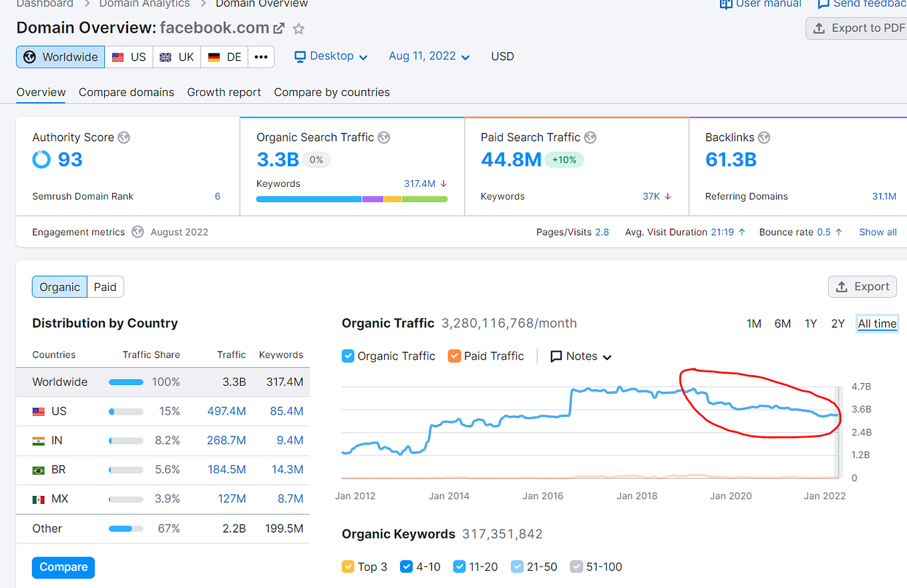Open the 44.8M paid search traffic value
The height and width of the screenshot is (588, 907).
point(511,160)
